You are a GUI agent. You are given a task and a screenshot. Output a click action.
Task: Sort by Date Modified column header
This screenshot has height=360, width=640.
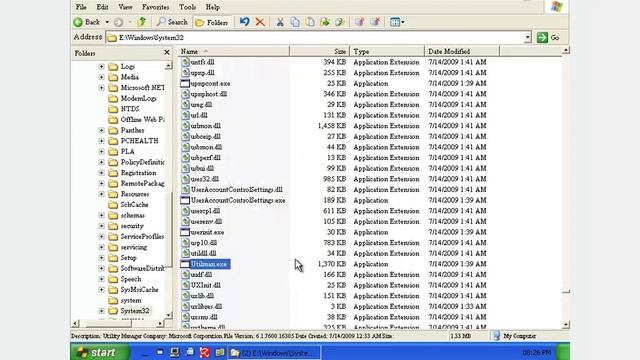tap(462, 51)
